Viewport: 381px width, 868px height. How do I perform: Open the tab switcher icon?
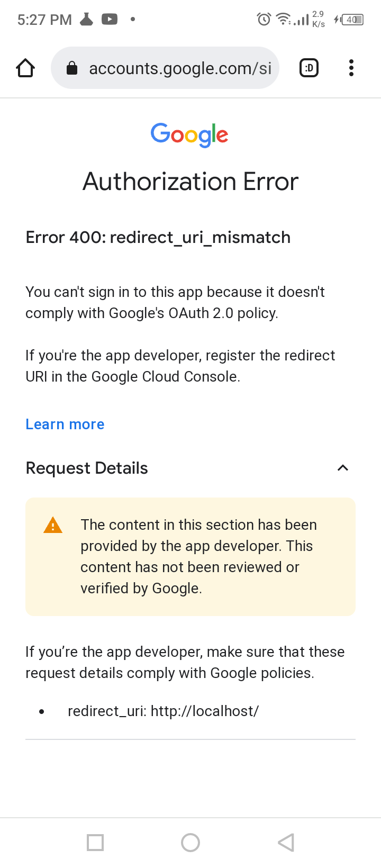click(x=309, y=68)
